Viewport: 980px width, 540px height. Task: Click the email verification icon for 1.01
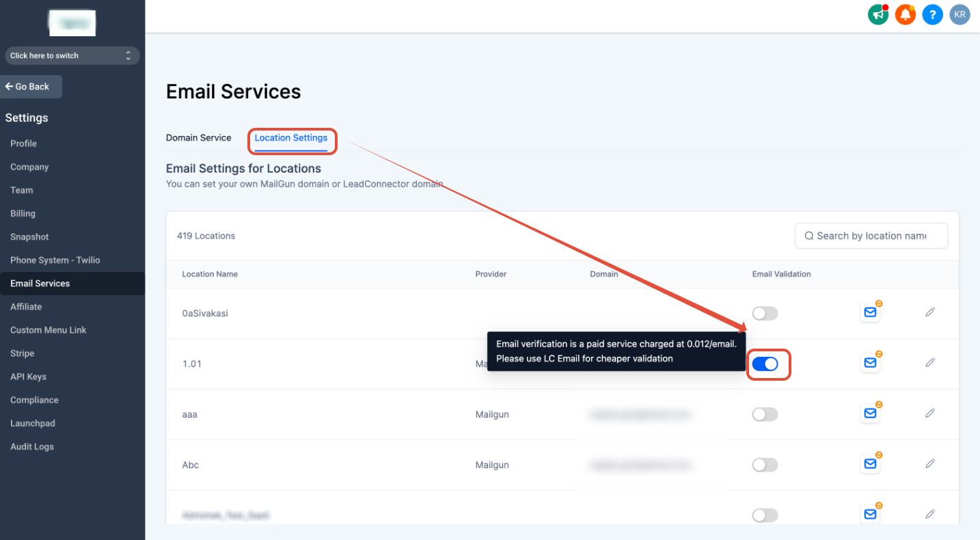[870, 362]
